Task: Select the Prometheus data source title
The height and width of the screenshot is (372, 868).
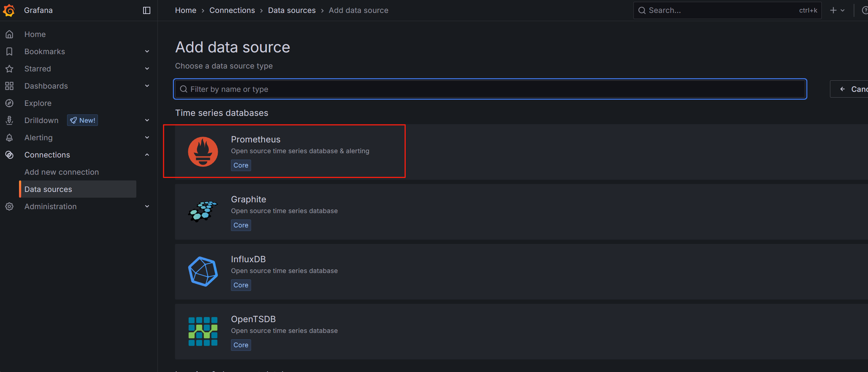Action: (x=256, y=140)
